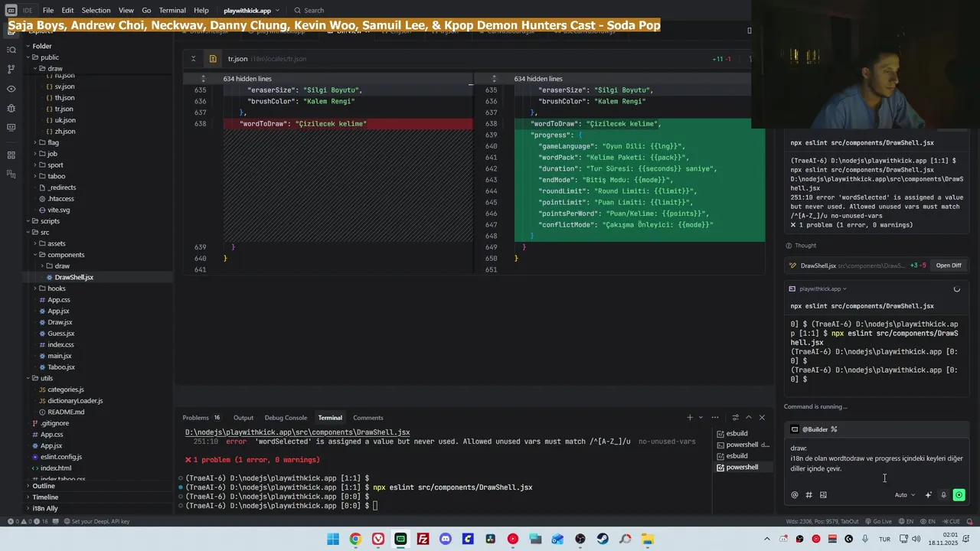Open the eye icon view in the activity bar
The width and height of the screenshot is (980, 551).
11,89
